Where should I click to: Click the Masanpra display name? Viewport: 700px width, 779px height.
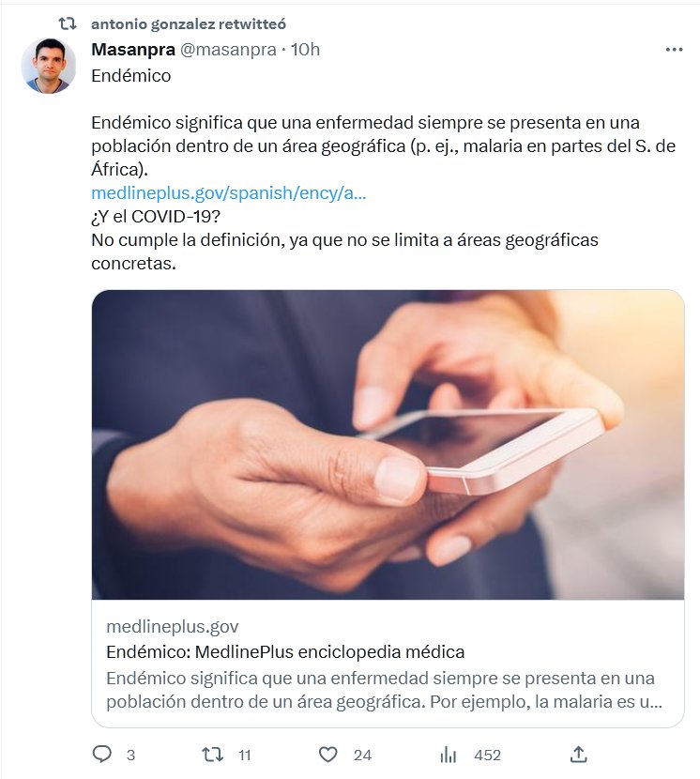(133, 49)
